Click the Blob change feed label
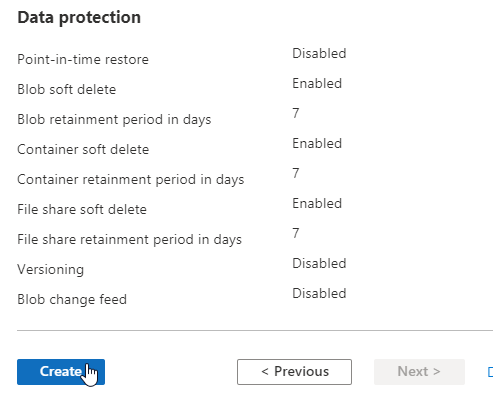Viewport: 493px width, 410px height. (x=72, y=299)
